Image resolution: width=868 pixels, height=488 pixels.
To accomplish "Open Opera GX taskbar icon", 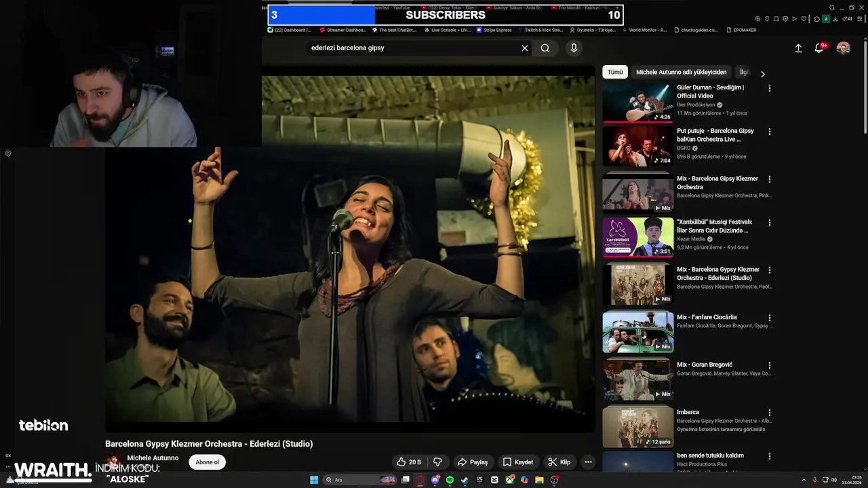I will point(420,480).
